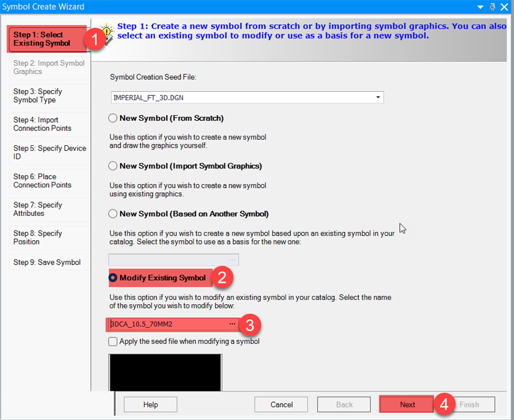The width and height of the screenshot is (514, 420).
Task: Click the Symbol Creation Seed File label
Action: [153, 77]
